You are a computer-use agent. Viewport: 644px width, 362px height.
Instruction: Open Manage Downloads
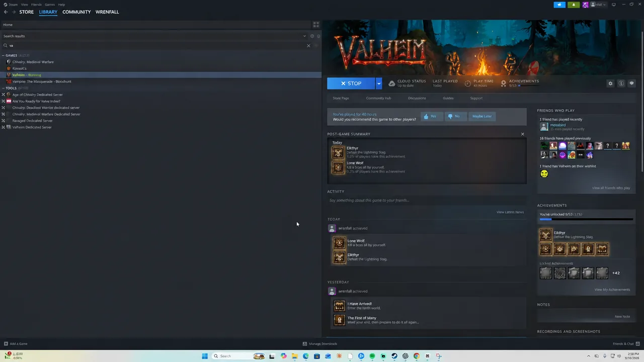coord(320,344)
